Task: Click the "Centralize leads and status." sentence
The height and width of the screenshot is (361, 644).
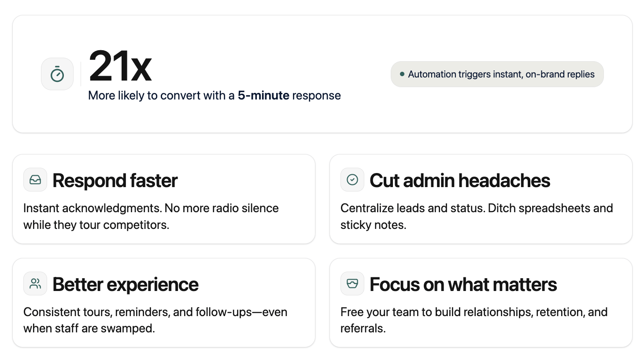Action: click(412, 208)
